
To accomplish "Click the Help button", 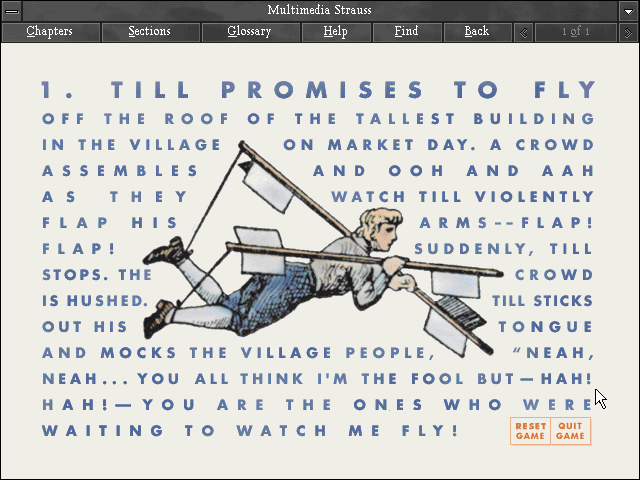I will point(336,32).
